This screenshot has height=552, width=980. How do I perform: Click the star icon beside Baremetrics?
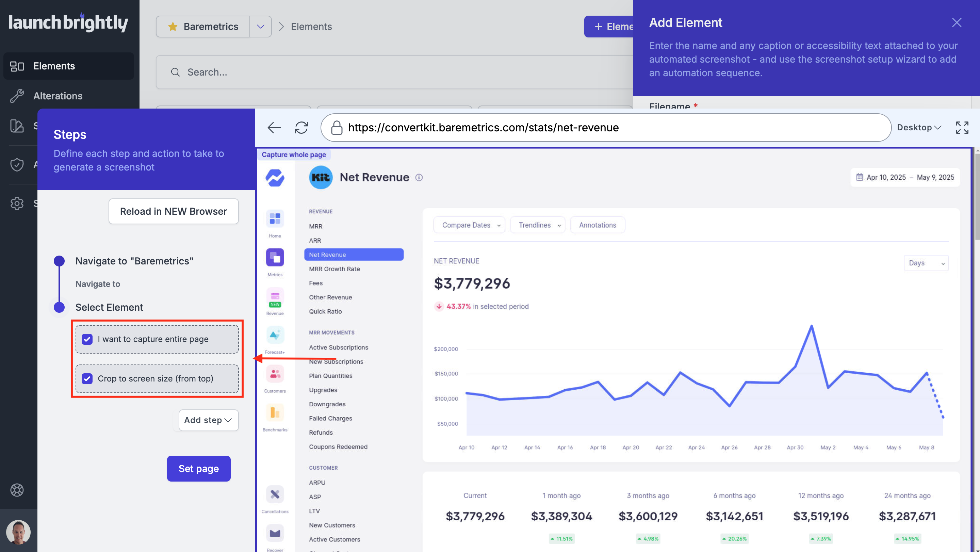point(173,27)
